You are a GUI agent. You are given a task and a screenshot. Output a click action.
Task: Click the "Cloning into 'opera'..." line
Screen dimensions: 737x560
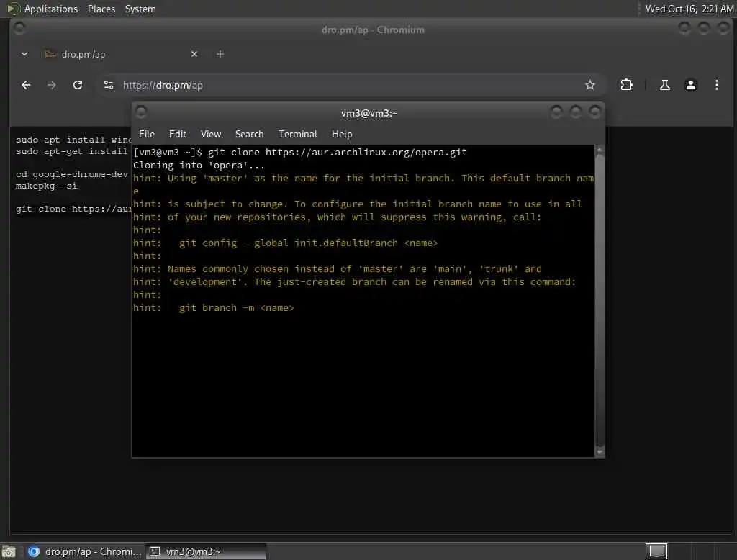pyautogui.click(x=199, y=166)
